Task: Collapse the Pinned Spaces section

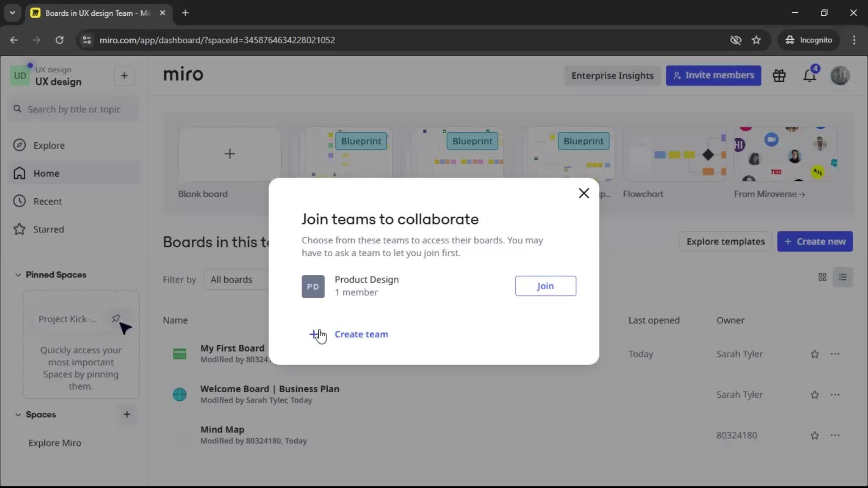Action: [18, 275]
